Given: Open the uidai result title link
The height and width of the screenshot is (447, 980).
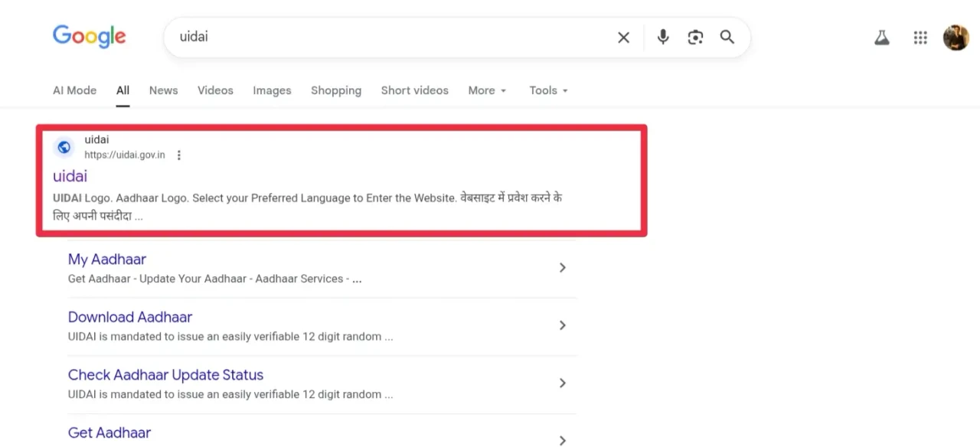Looking at the screenshot, I should [x=70, y=176].
